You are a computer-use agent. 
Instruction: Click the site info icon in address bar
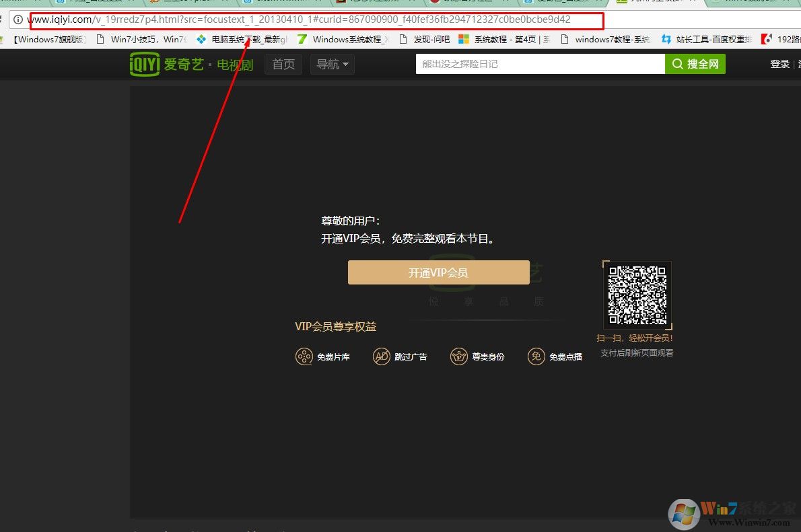[18, 20]
